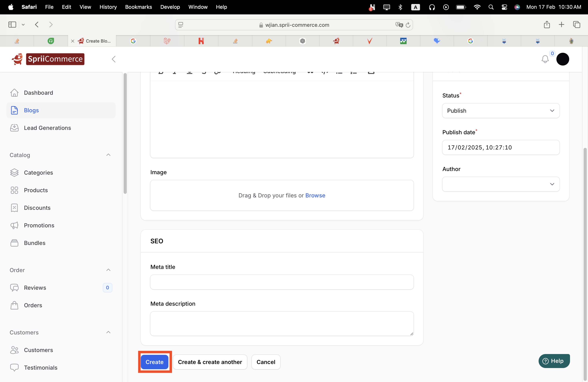
Task: Click the Discounts percent icon in the sidebar
Action: coord(14,208)
